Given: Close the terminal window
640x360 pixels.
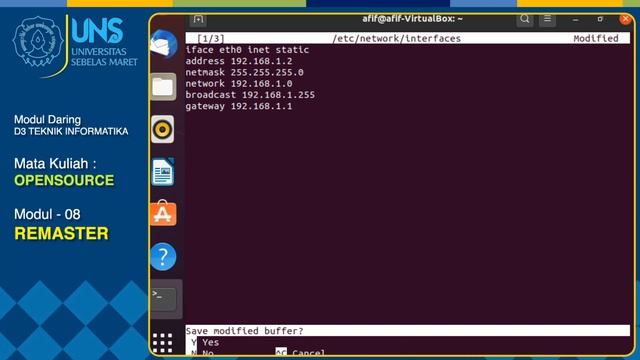Looking at the screenshot, I should point(625,19).
